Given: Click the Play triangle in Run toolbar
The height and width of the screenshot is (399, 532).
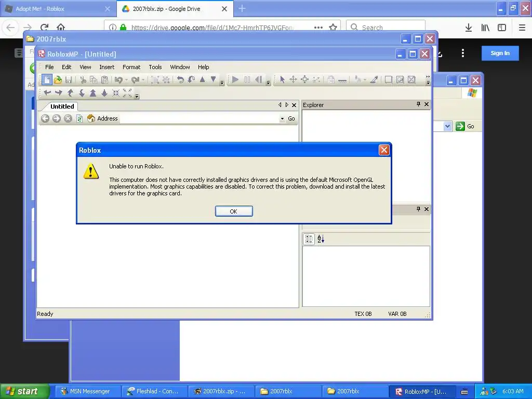Looking at the screenshot, I should tap(235, 79).
